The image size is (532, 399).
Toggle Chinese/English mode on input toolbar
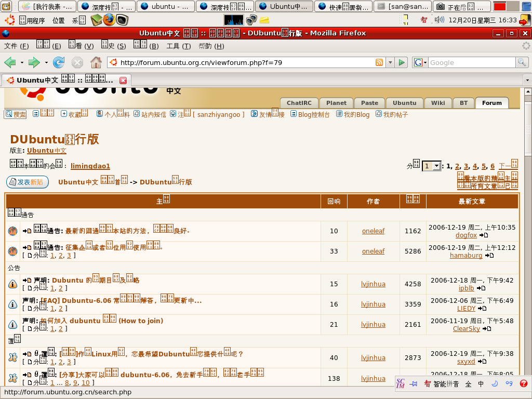tap(481, 384)
